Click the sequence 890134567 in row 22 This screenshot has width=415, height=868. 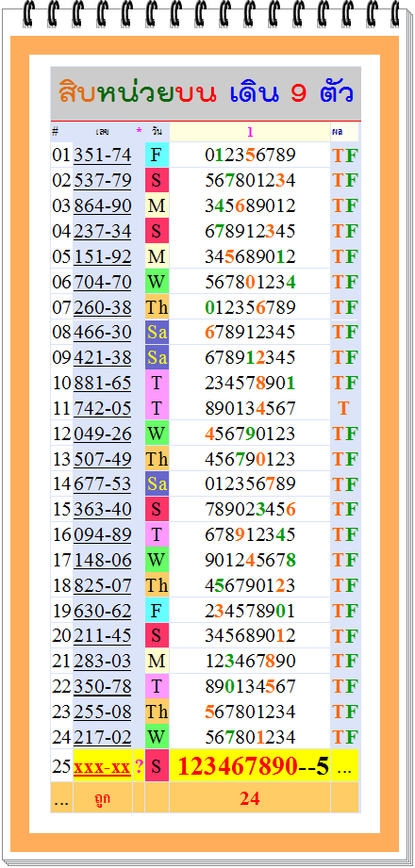point(250,686)
